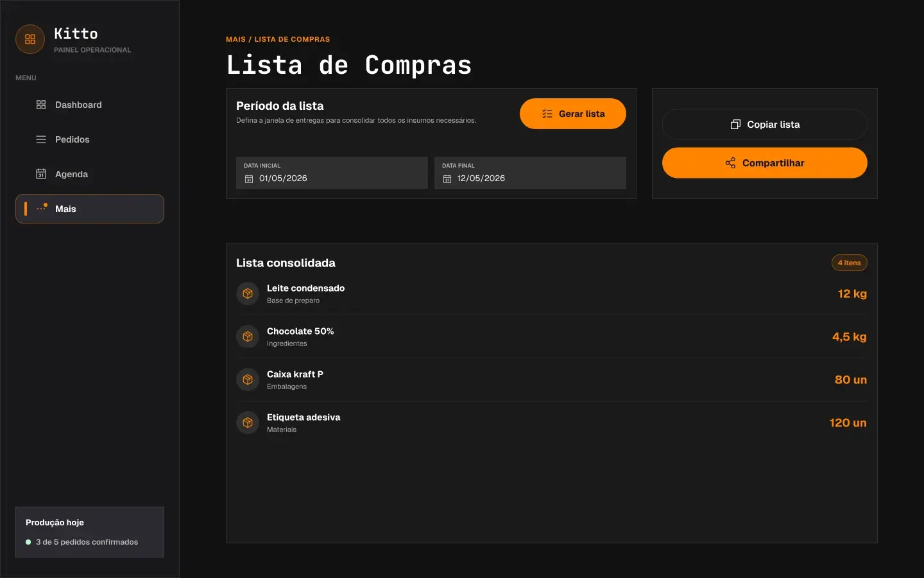The width and height of the screenshot is (924, 578).
Task: Click the calendar icon beside 01/05/2026
Action: (x=249, y=179)
